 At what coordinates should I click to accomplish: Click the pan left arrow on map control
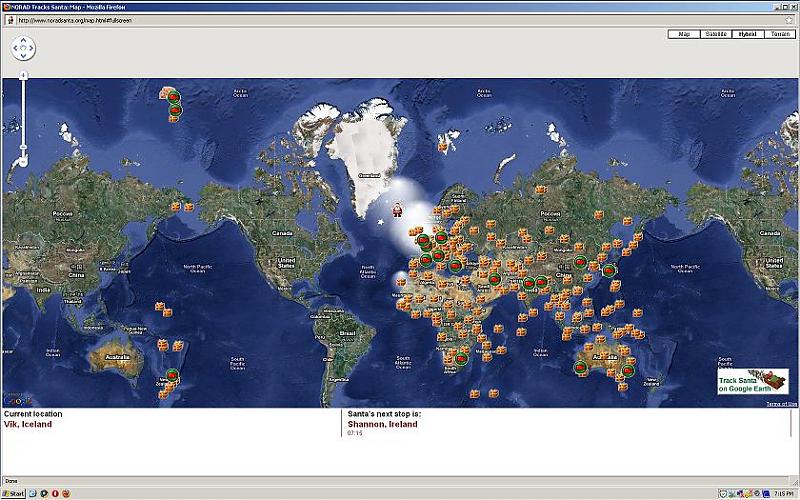[14, 48]
